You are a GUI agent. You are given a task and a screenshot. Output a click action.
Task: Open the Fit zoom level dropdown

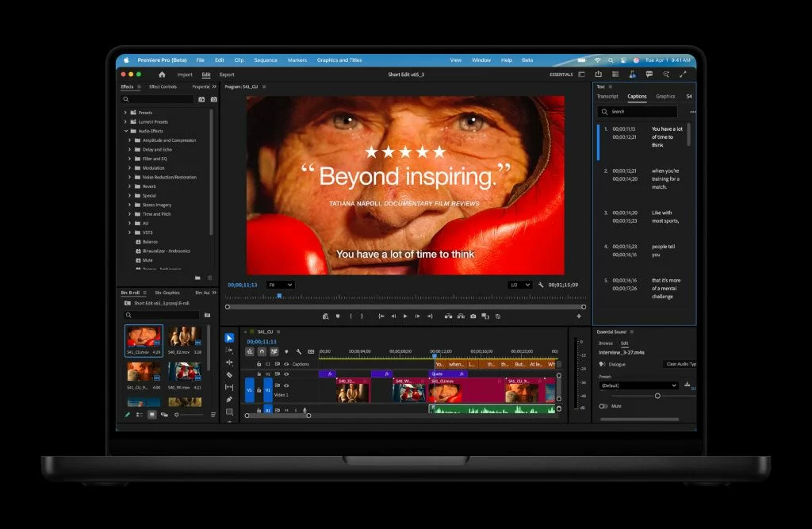point(280,285)
